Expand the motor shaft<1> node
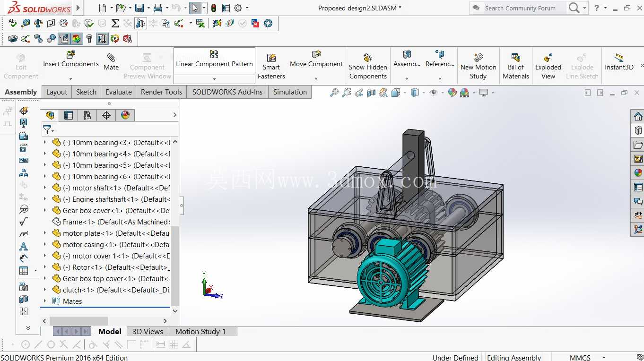 pyautogui.click(x=45, y=188)
